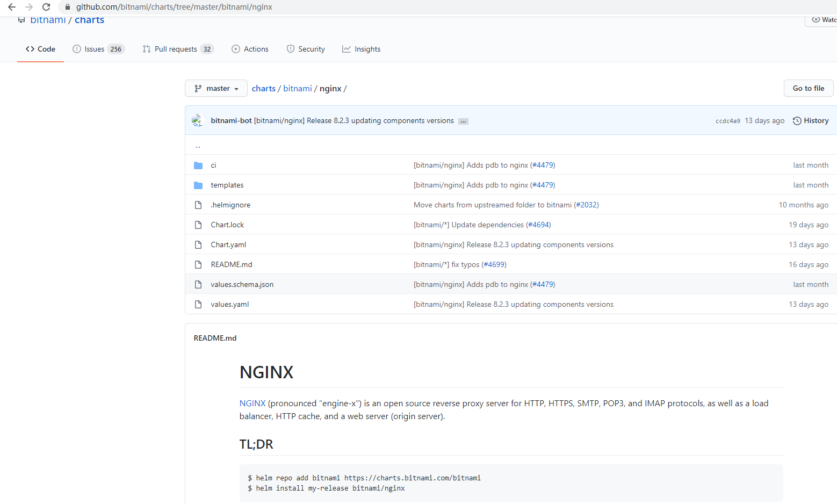
Task: Open Chart.yaml commit message about Release 8.2.3
Action: pos(514,244)
